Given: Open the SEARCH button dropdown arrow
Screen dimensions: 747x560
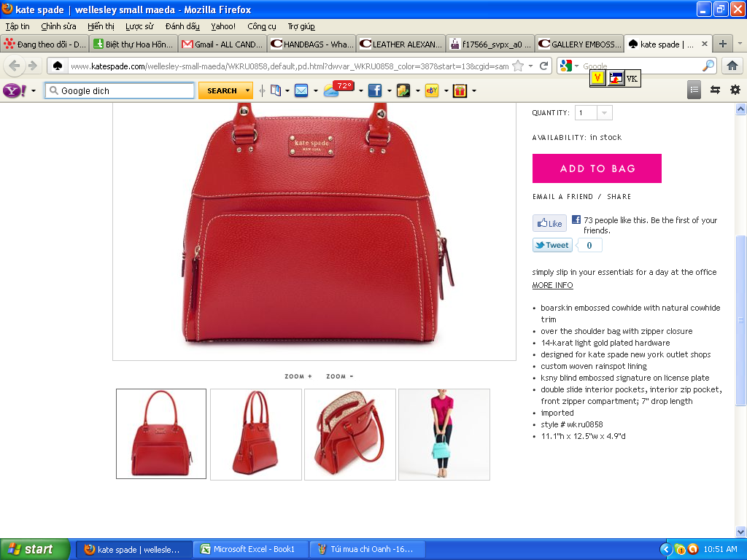Looking at the screenshot, I should tap(247, 90).
